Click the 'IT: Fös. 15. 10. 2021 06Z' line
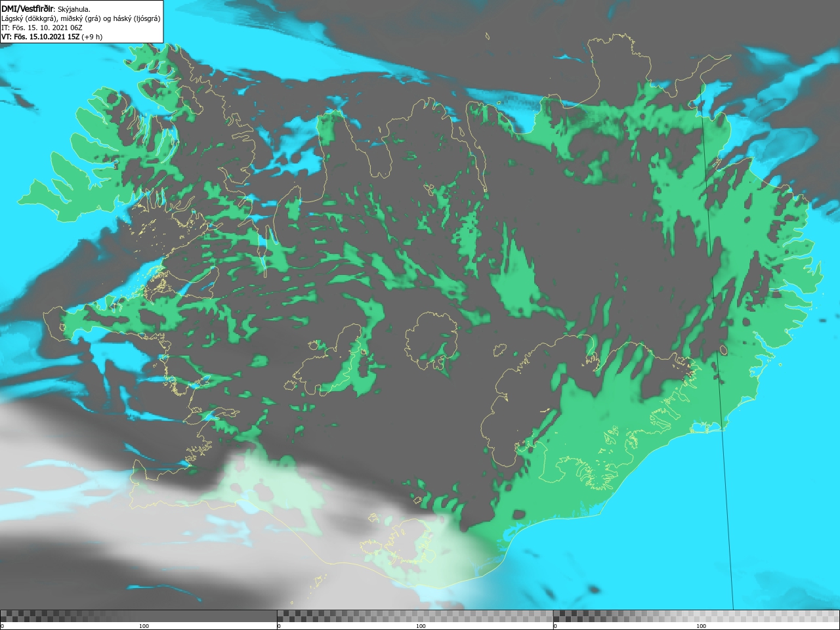The width and height of the screenshot is (840, 630). pos(42,28)
